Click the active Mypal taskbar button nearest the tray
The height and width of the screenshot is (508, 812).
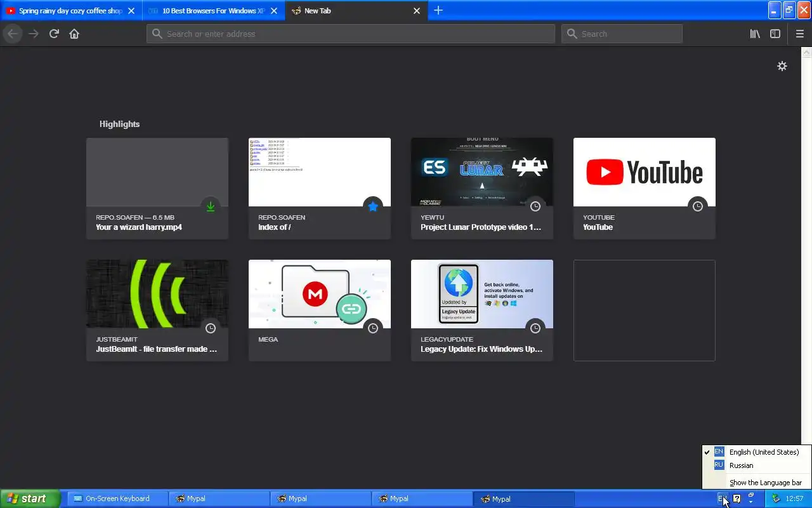[523, 498]
